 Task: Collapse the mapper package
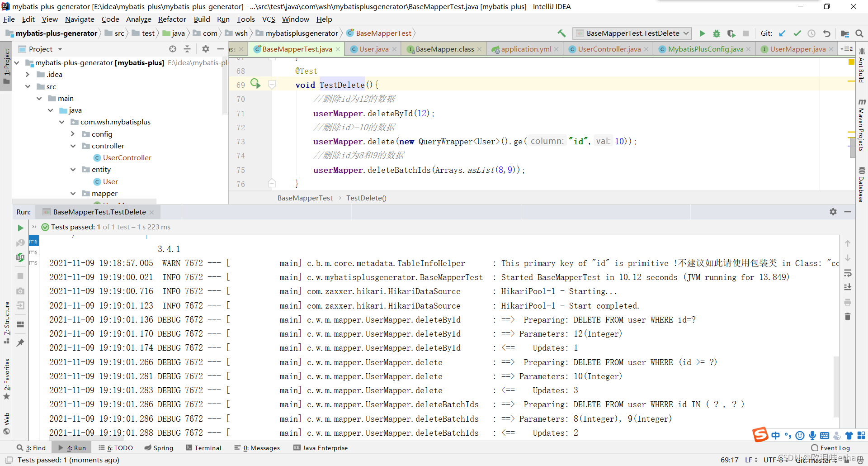pos(73,193)
